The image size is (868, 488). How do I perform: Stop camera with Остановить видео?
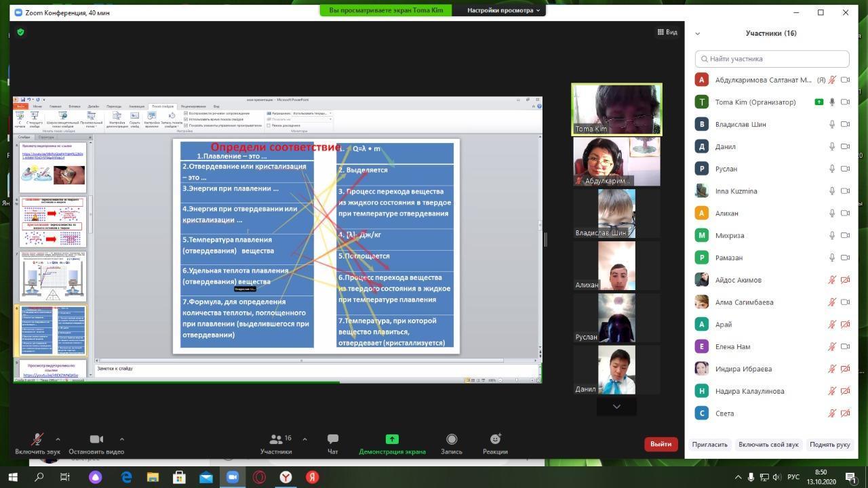96,439
